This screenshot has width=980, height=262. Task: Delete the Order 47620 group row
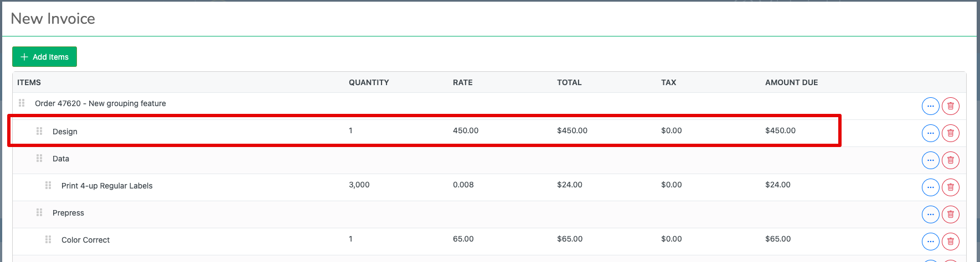[950, 106]
